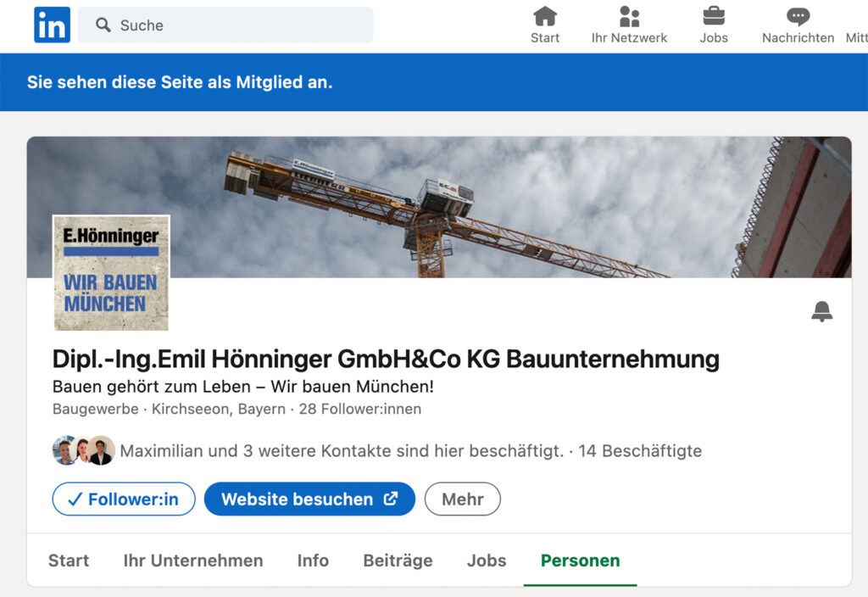Open Nachrichten speech bubble icon

click(x=798, y=17)
